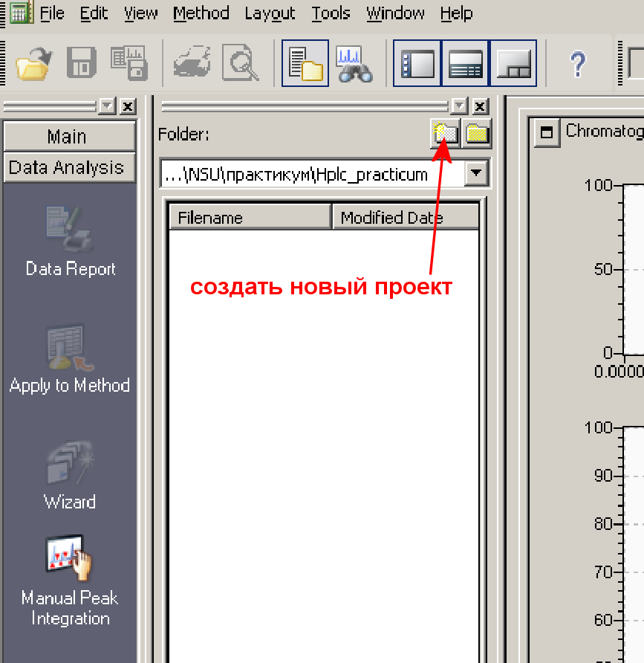Click the save data with chromatogram icon
The width and height of the screenshot is (644, 663).
tap(129, 63)
